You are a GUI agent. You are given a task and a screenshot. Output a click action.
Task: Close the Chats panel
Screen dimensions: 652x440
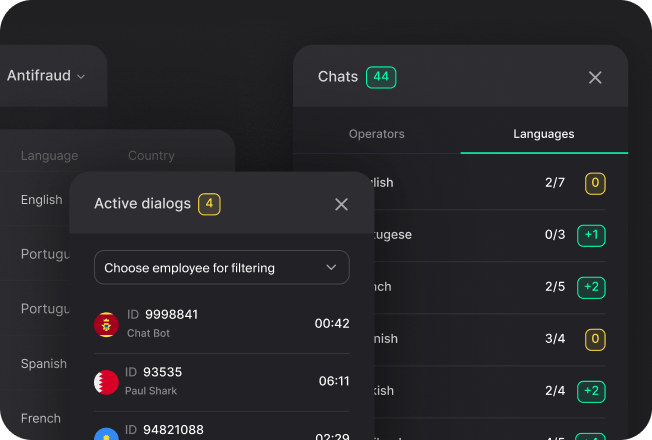[595, 77]
